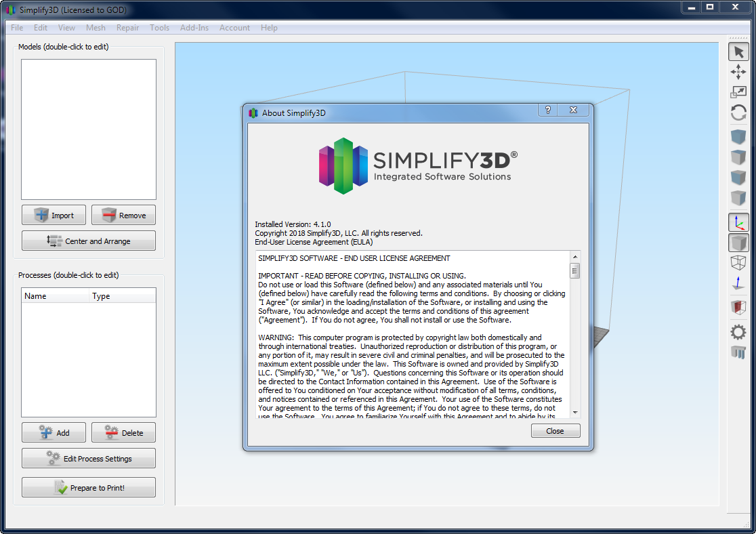Click the Close button in About dialog
This screenshot has height=534, width=756.
[555, 431]
